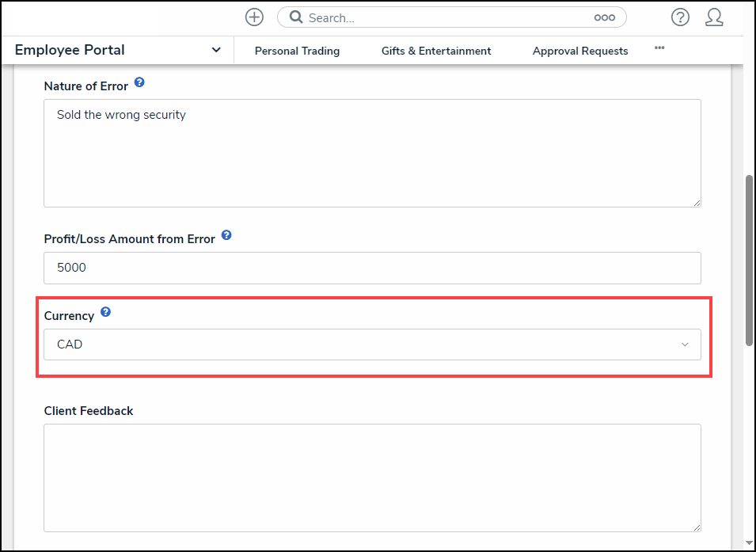Viewport: 756px width, 552px height.
Task: Click the scroll down arrow
Action: (749, 543)
